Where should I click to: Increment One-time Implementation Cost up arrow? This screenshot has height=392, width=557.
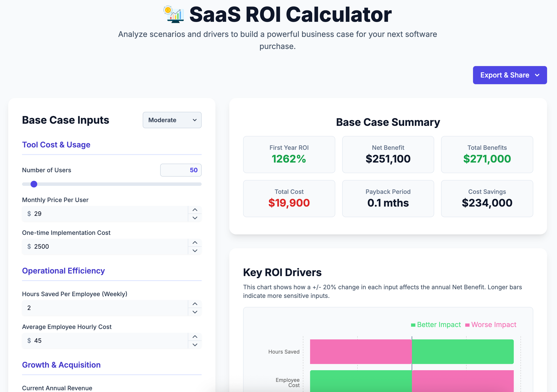click(x=195, y=243)
